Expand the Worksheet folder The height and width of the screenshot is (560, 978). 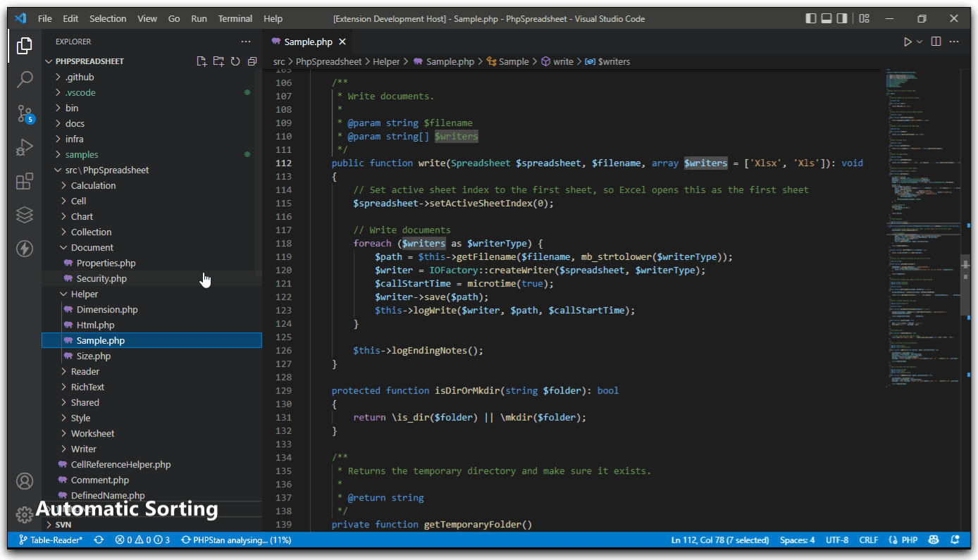click(x=151, y=433)
